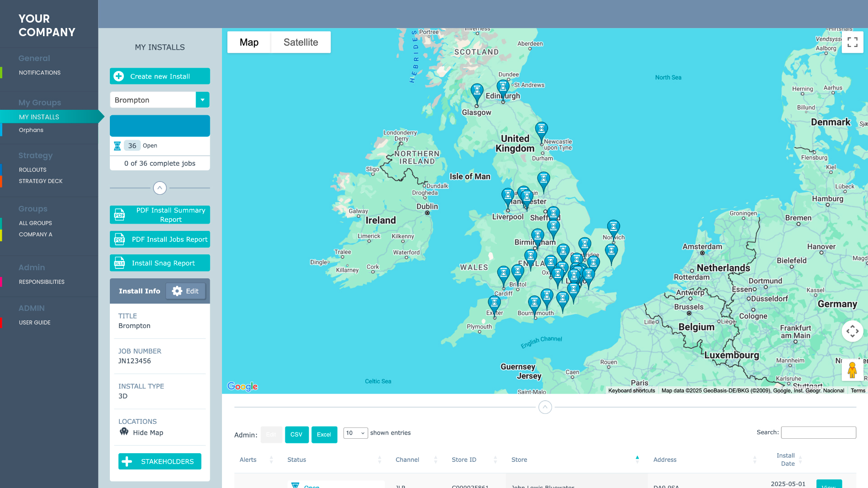868x488 pixels.
Task: Open ALL GROUPS in the sidebar
Action: (x=35, y=223)
